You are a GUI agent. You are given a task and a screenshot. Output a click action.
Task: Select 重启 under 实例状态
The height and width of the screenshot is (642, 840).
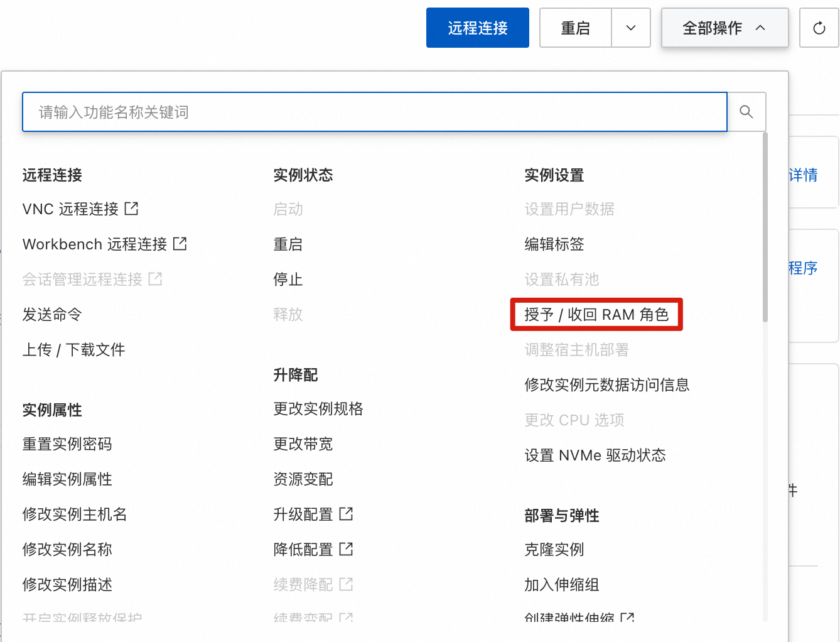pos(288,244)
